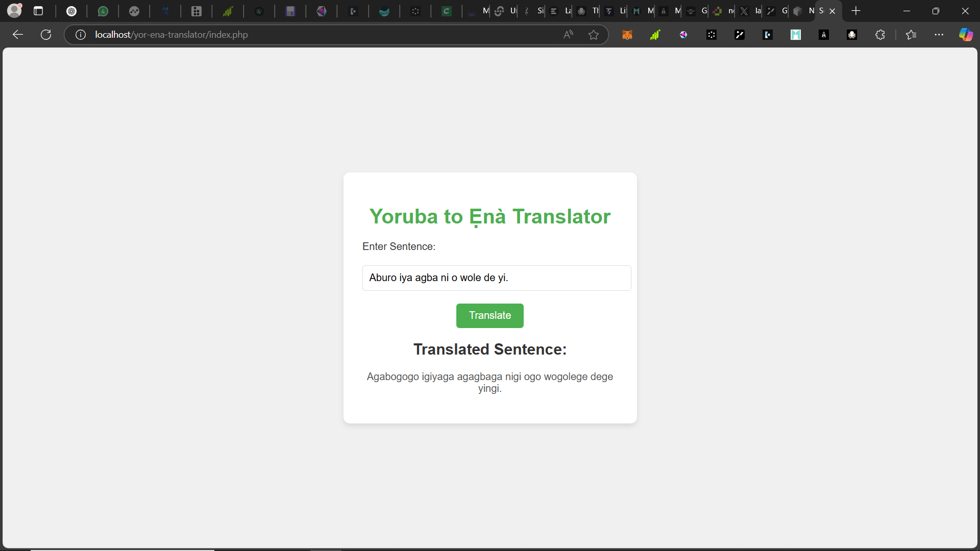This screenshot has width=980, height=551.
Task: Switch to the X (Twitter) tab
Action: (x=744, y=11)
